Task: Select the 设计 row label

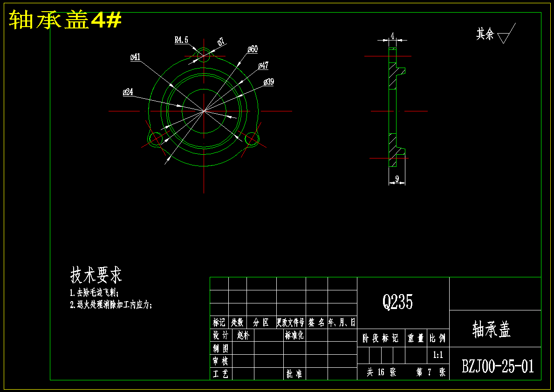Action: (x=221, y=335)
